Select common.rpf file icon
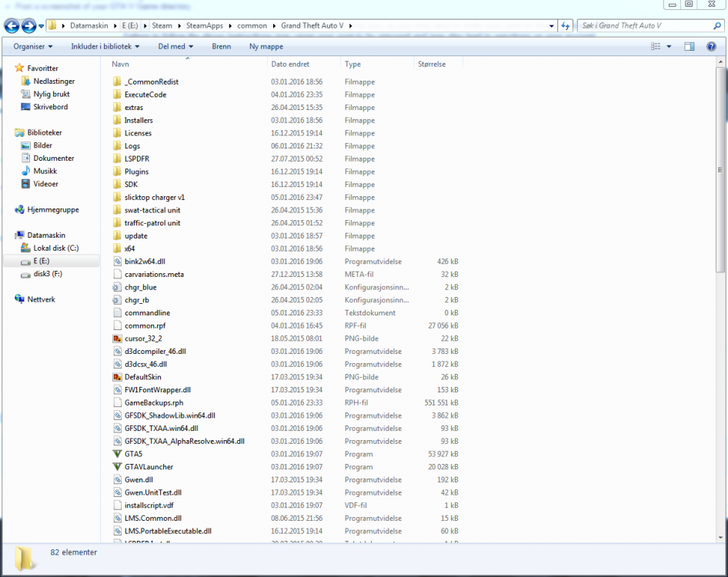Image resolution: width=728 pixels, height=577 pixels. pos(118,326)
